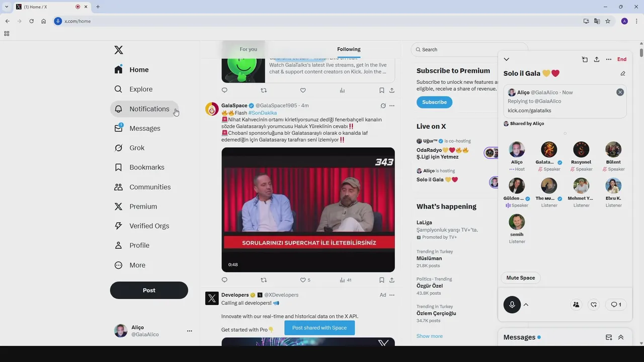Open the kick.com/galatalks link text
Viewport: 644px width, 362px height.
tap(529, 111)
